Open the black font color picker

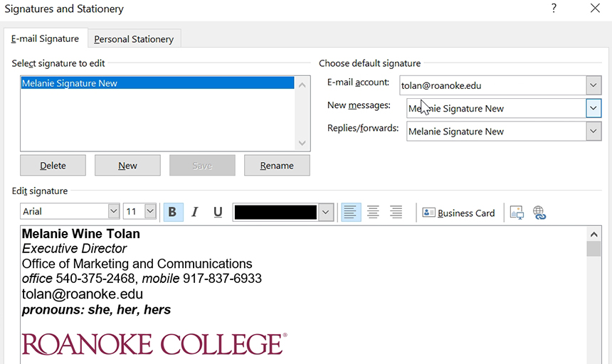tap(326, 213)
